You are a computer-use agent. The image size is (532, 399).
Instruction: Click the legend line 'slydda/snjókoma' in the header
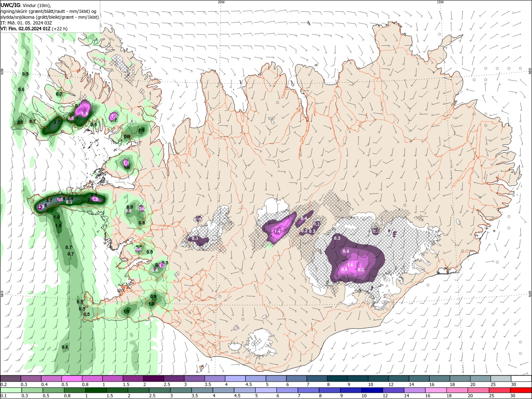[x=49, y=17]
